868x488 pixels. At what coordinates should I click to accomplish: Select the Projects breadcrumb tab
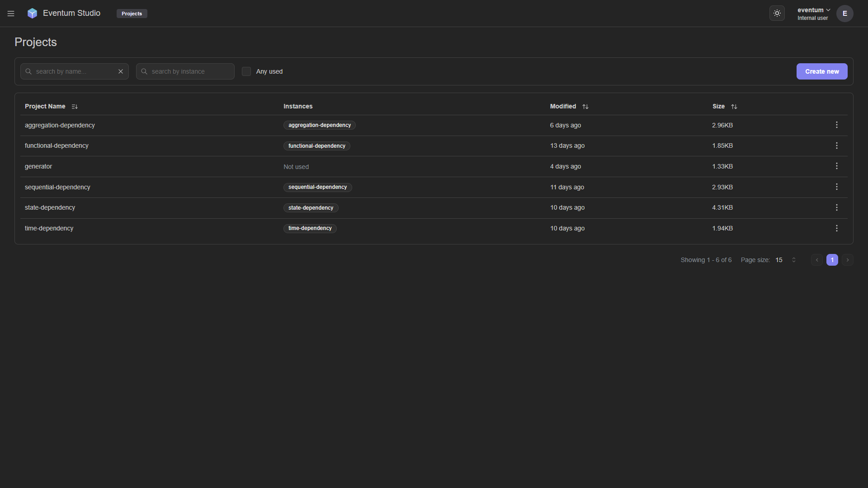click(132, 14)
